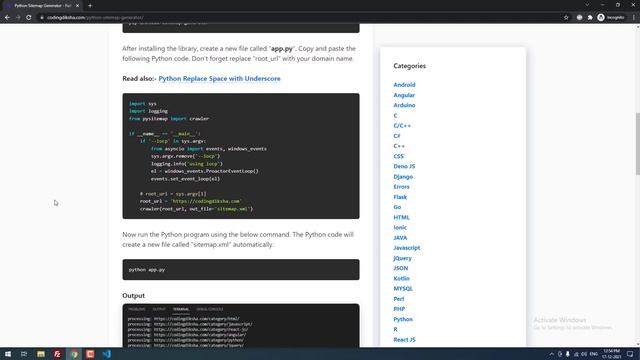View site info lock icon
This screenshot has width=640, height=360.
(42, 18)
